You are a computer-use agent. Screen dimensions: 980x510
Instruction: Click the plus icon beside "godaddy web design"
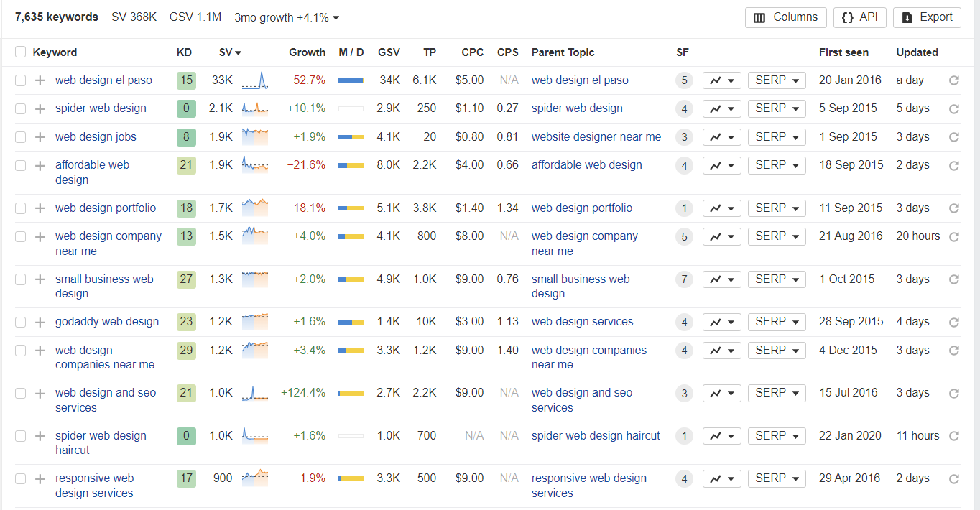pyautogui.click(x=40, y=322)
